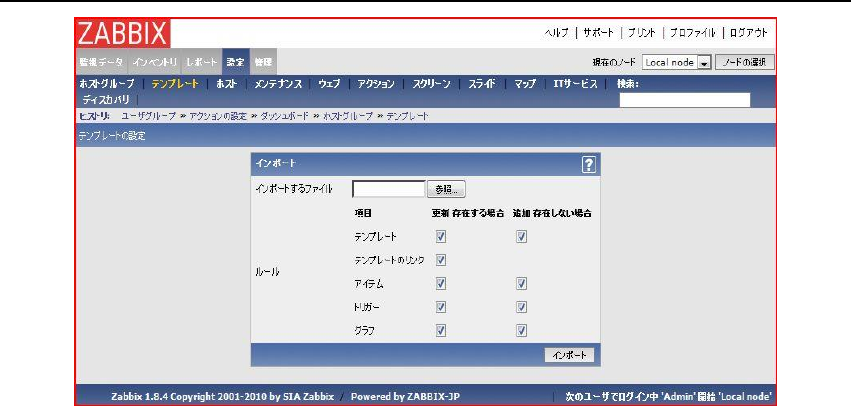
Task: Open the インベントリ main tab
Action: coord(155,62)
